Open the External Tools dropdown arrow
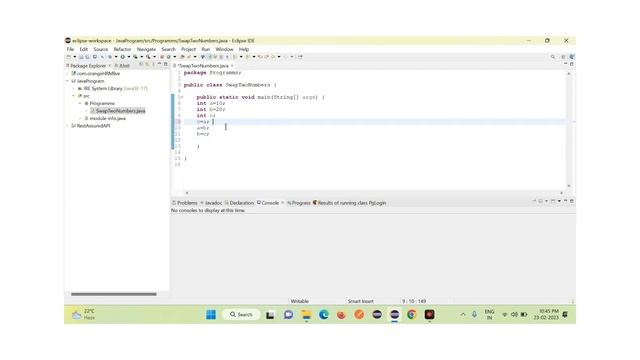 (x=154, y=57)
